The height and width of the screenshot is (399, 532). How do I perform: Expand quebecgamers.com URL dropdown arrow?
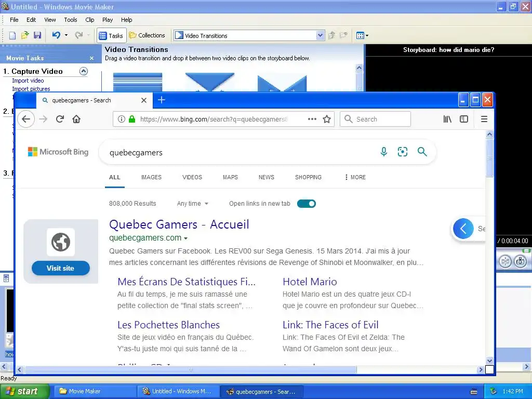(186, 238)
